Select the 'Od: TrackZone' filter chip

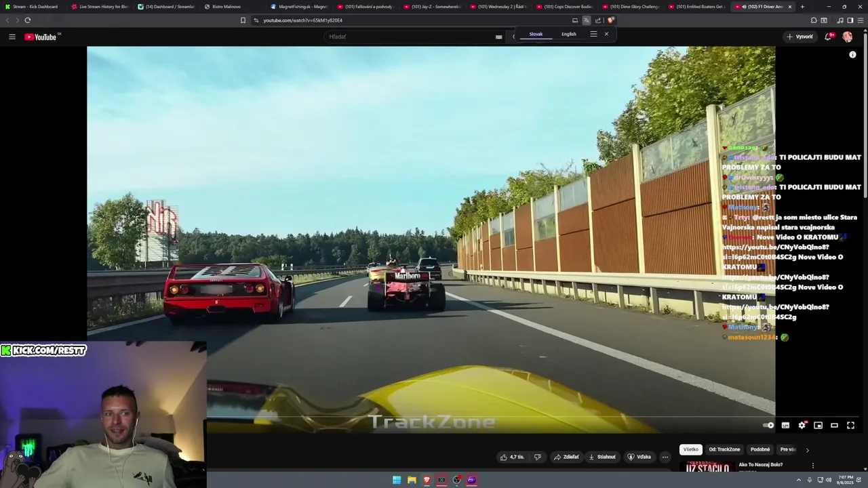tap(724, 449)
